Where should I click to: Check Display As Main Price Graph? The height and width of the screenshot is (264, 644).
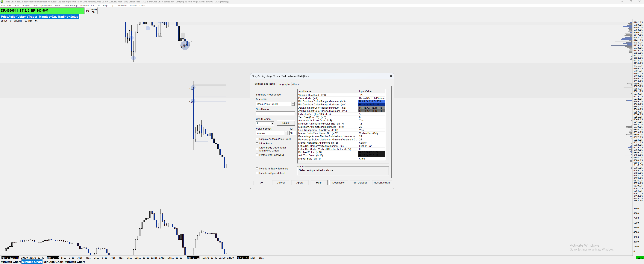point(257,139)
